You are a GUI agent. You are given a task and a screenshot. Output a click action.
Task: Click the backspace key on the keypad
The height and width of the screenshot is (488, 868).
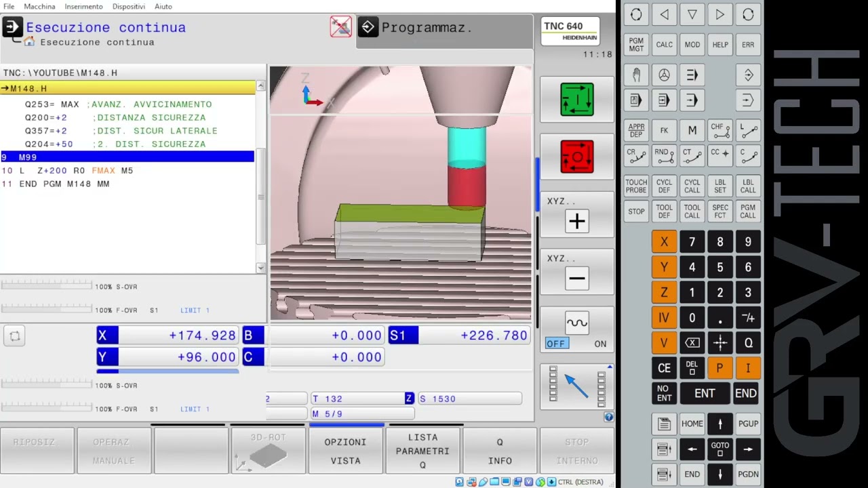pyautogui.click(x=692, y=343)
